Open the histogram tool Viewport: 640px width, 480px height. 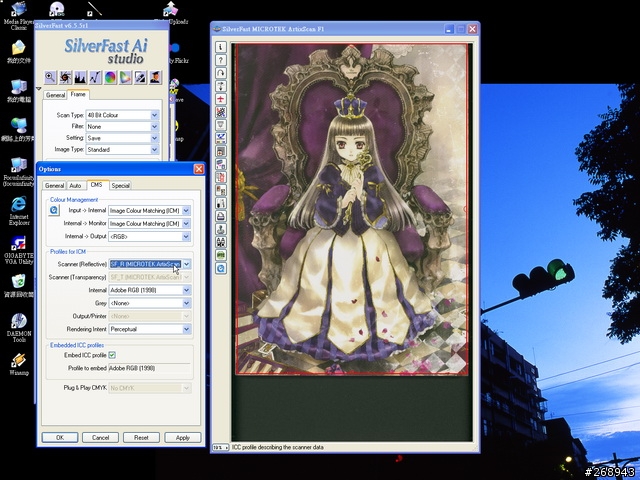80,77
